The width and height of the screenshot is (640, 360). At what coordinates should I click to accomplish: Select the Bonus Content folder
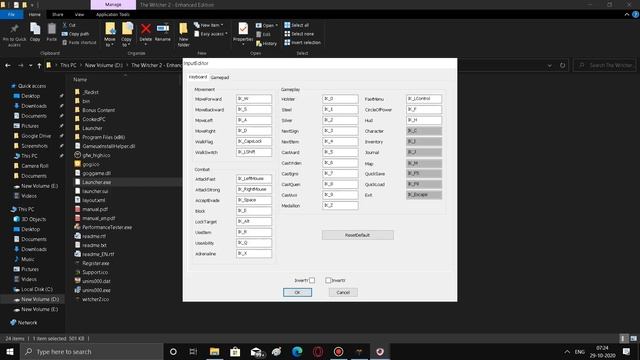(98, 110)
